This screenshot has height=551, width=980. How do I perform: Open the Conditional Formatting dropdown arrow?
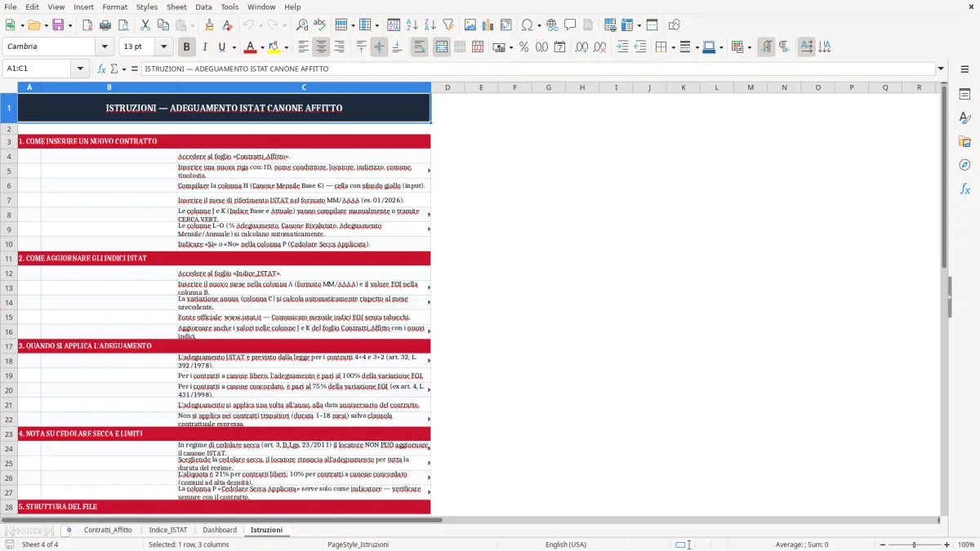pos(749,47)
